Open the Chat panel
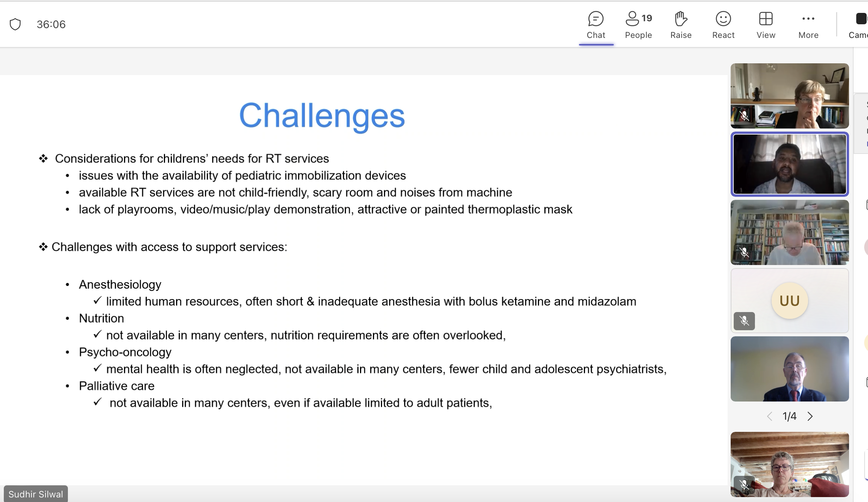This screenshot has height=502, width=868. (x=596, y=25)
